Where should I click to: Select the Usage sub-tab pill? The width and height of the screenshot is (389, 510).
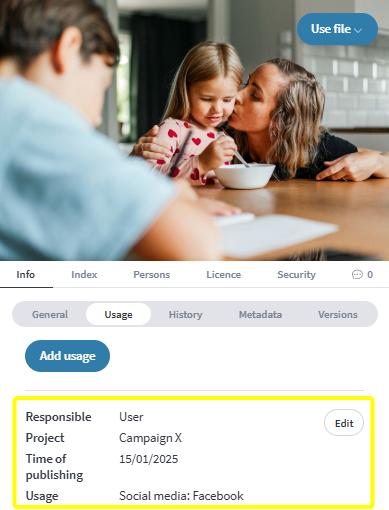118,314
